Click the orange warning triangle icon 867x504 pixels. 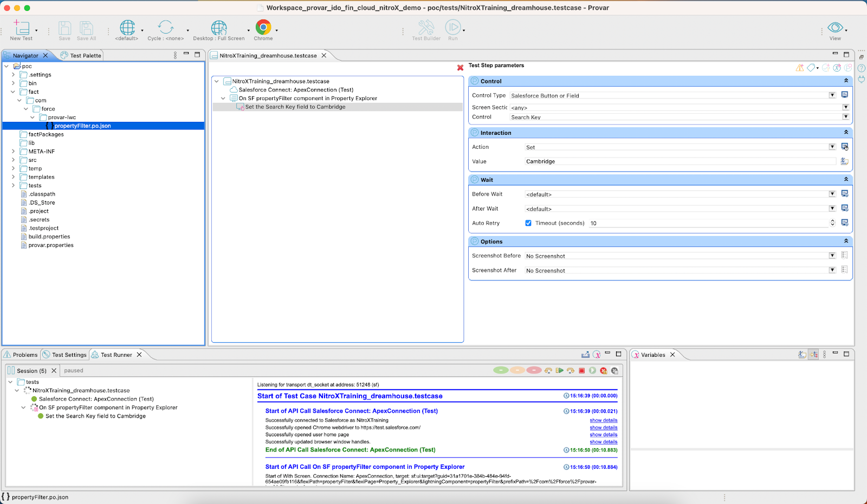pyautogui.click(x=800, y=68)
